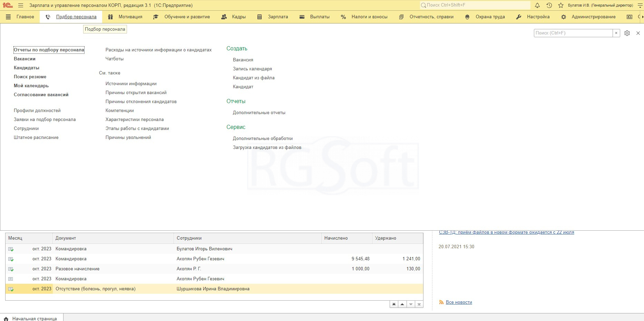Screen dimensions: 644x321
Task: Open Расходы на источники информации о кандидатах
Action: tap(159, 50)
